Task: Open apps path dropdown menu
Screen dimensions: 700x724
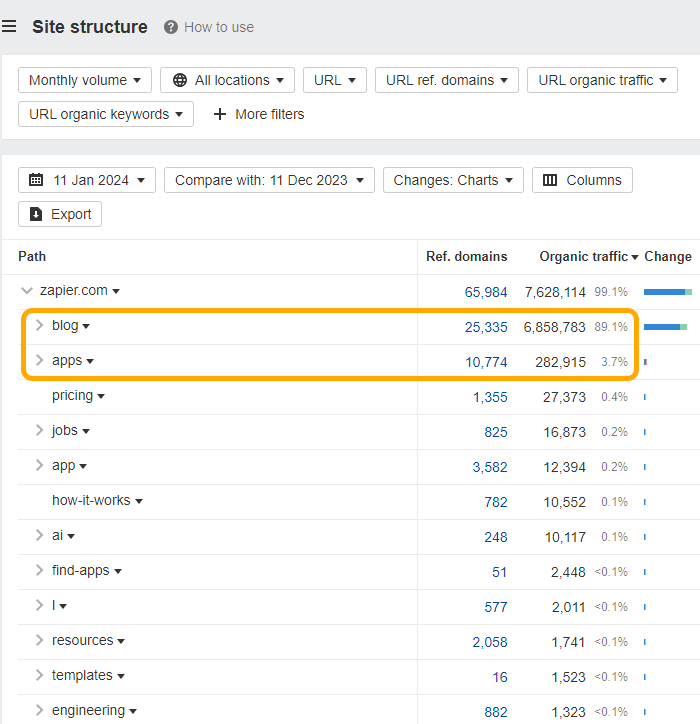Action: tap(90, 362)
